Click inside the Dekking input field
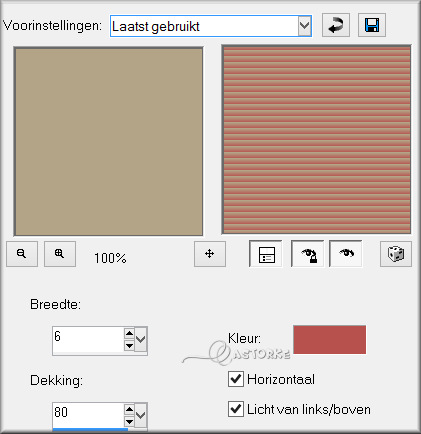421x434 pixels. 88,415
